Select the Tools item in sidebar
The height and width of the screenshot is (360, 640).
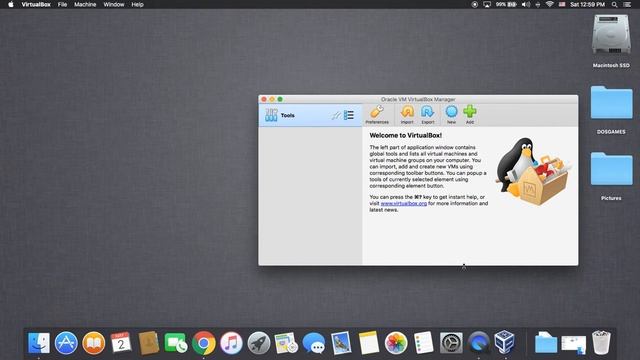click(x=310, y=115)
